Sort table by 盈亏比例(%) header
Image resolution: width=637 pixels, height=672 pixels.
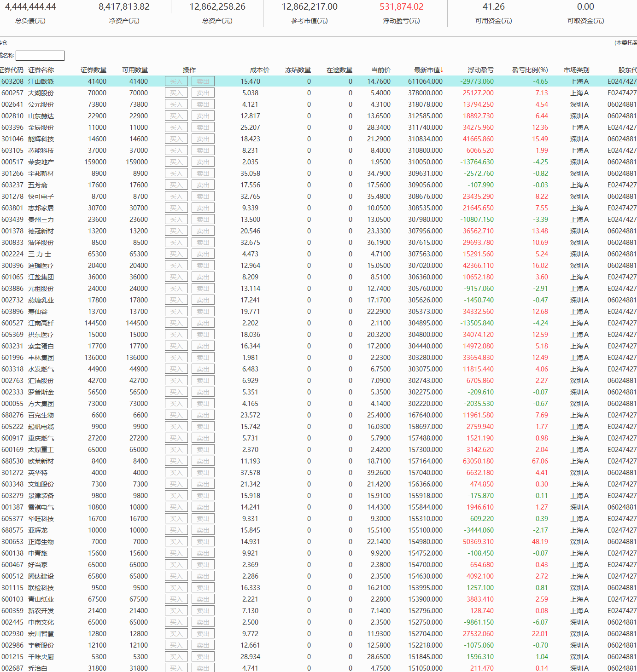pos(530,70)
